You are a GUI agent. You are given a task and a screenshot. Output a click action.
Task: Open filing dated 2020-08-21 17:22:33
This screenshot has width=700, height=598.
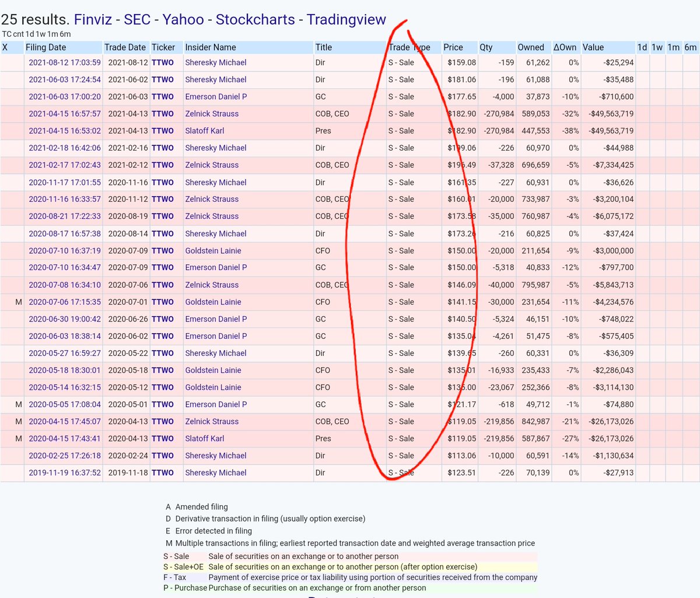coord(65,216)
